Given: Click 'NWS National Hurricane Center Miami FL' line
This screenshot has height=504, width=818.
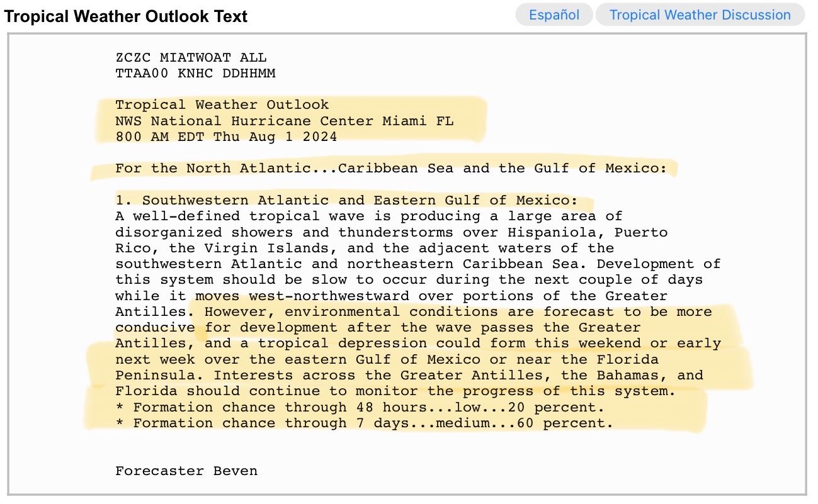Looking at the screenshot, I should tap(284, 121).
